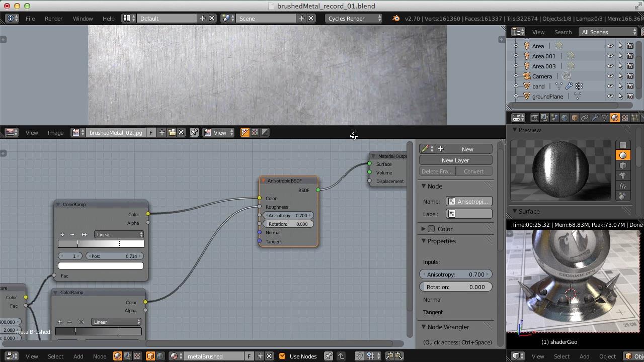The image size is (644, 362).
Task: Open the Render menu
Action: tap(53, 18)
